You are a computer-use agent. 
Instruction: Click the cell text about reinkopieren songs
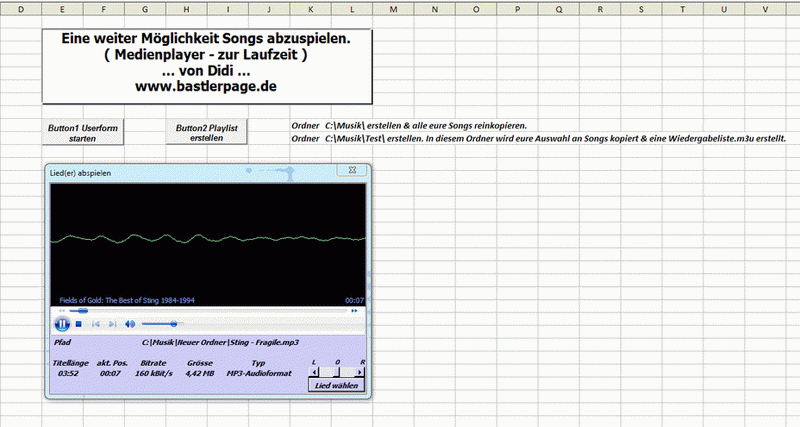(x=409, y=125)
